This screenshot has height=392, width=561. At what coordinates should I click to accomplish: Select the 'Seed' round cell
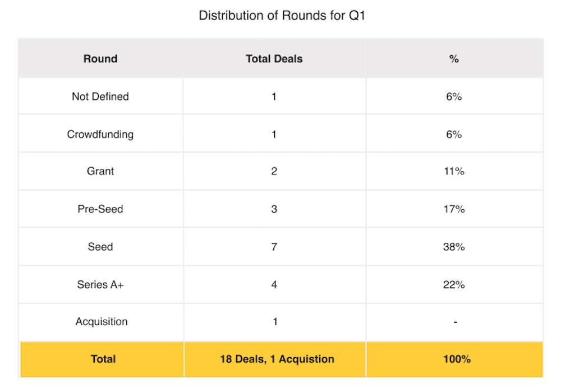click(100, 247)
